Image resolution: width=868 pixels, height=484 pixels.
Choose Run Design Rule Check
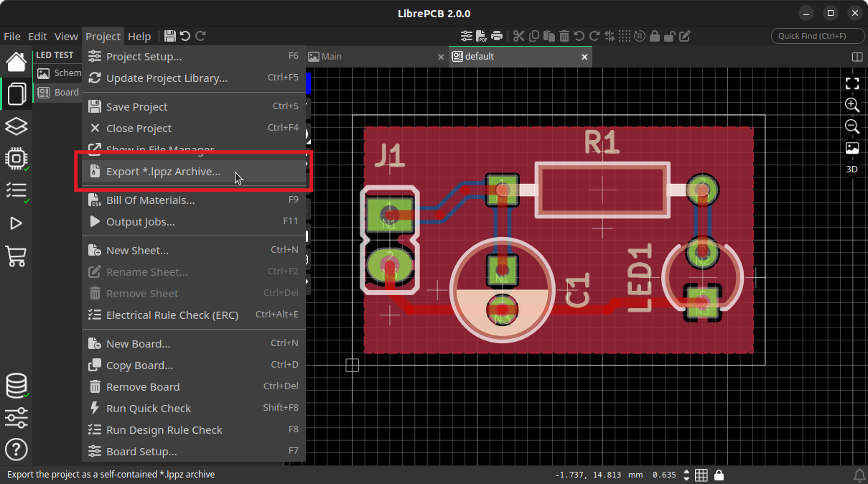[164, 430]
